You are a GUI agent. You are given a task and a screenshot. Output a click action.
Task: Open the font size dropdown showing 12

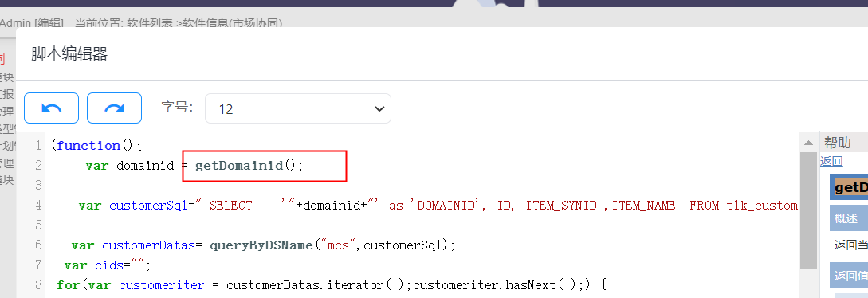pyautogui.click(x=298, y=108)
